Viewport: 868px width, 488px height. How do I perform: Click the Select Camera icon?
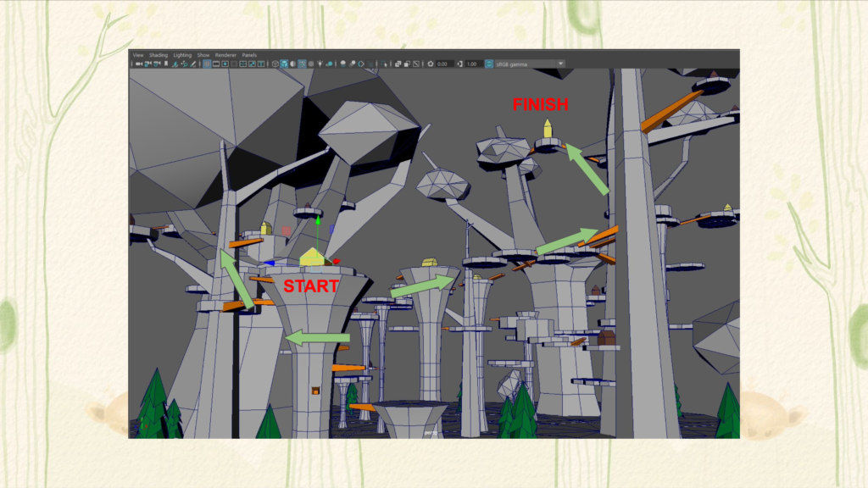(139, 64)
